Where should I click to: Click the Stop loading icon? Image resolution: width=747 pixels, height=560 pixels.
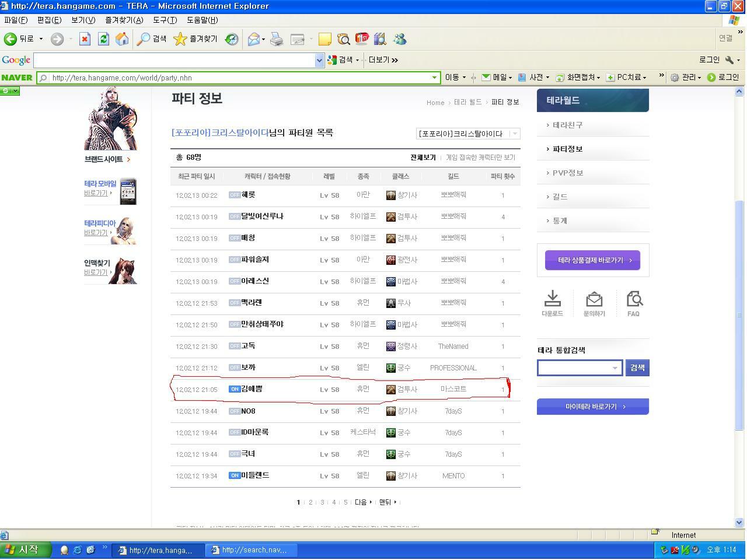tap(85, 39)
